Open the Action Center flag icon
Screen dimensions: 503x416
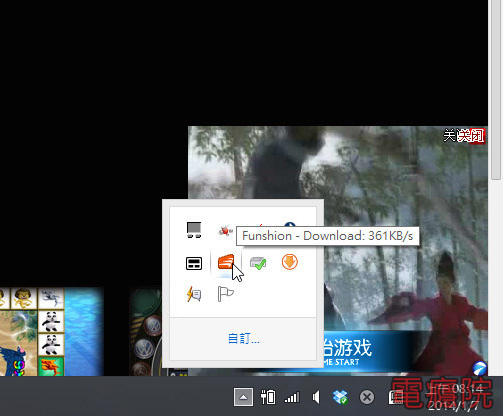226,294
